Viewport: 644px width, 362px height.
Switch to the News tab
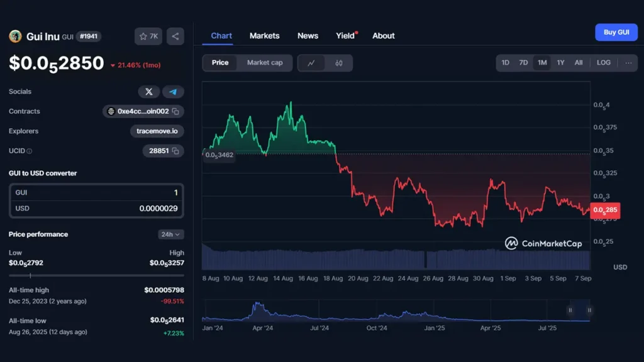pos(308,36)
